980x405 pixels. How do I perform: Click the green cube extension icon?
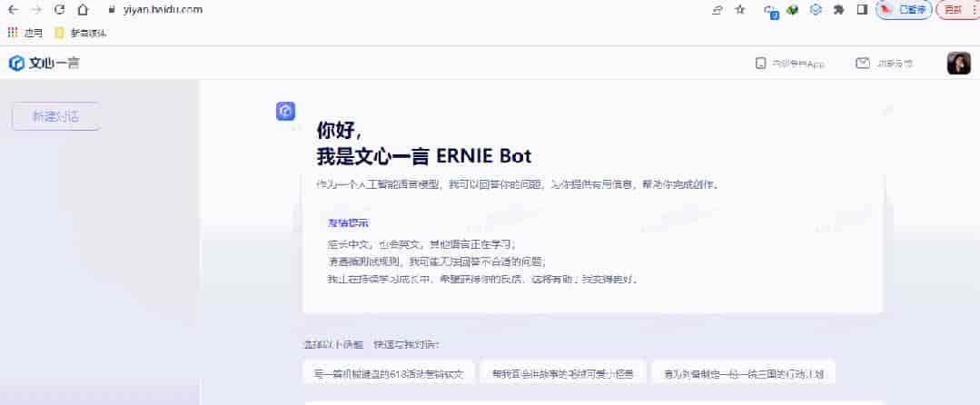tap(793, 10)
